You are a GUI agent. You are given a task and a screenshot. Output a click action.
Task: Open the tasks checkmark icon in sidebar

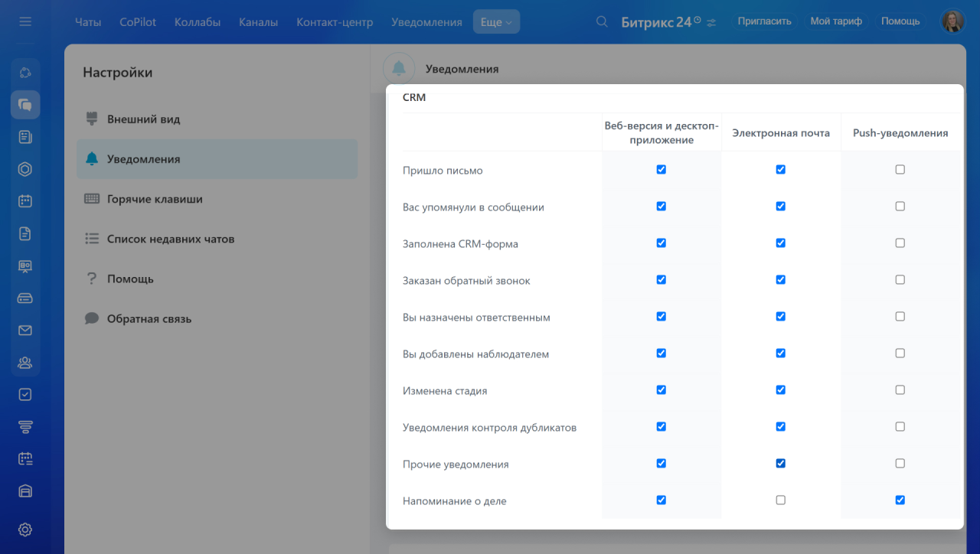(x=25, y=394)
